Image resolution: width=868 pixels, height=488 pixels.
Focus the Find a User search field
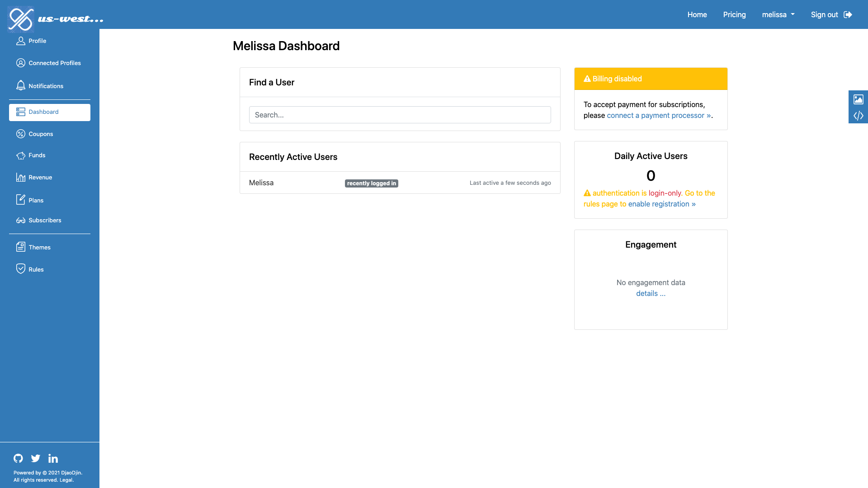pos(400,115)
